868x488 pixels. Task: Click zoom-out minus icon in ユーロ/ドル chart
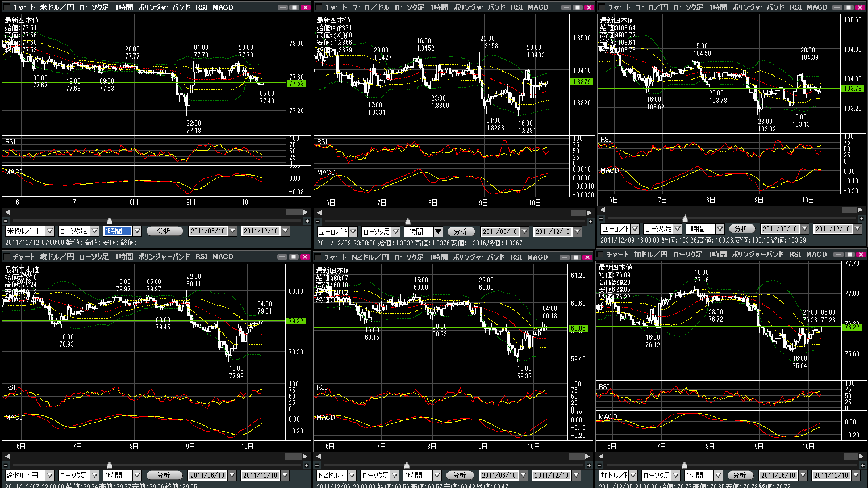pyautogui.click(x=318, y=221)
